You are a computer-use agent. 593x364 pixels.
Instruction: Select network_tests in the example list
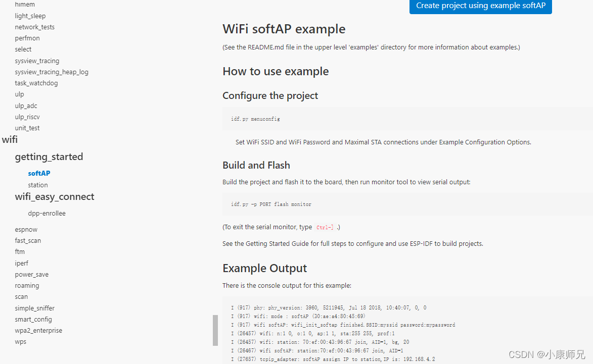[x=35, y=27]
